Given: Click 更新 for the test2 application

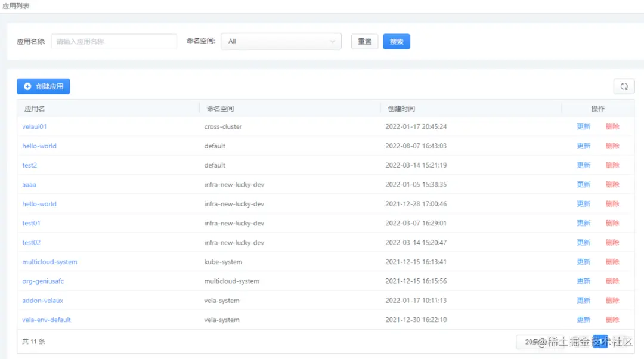Looking at the screenshot, I should pyautogui.click(x=583, y=165).
